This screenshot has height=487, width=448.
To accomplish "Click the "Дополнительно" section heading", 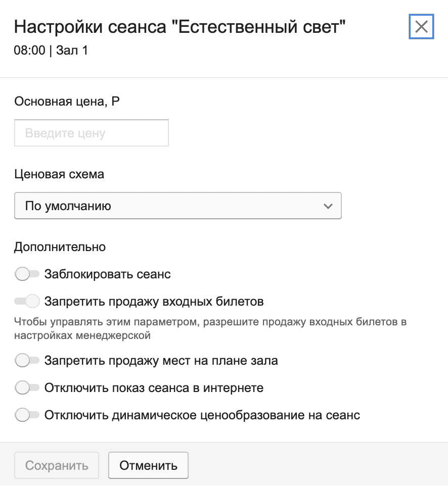I will click(60, 247).
